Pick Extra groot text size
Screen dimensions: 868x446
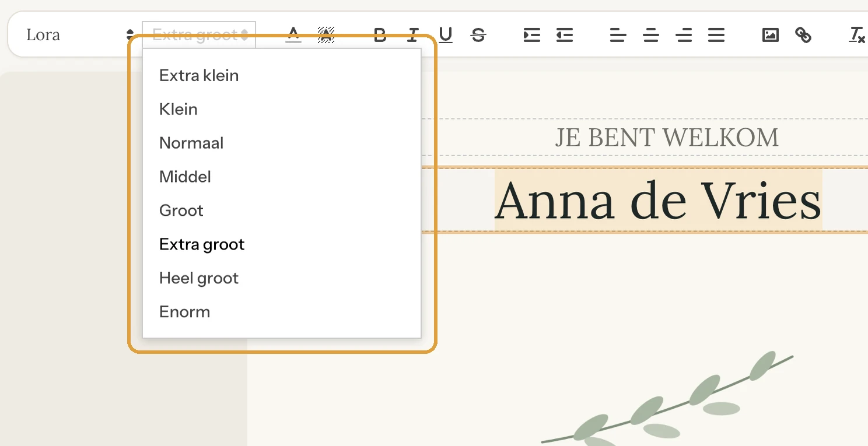[x=282, y=245]
